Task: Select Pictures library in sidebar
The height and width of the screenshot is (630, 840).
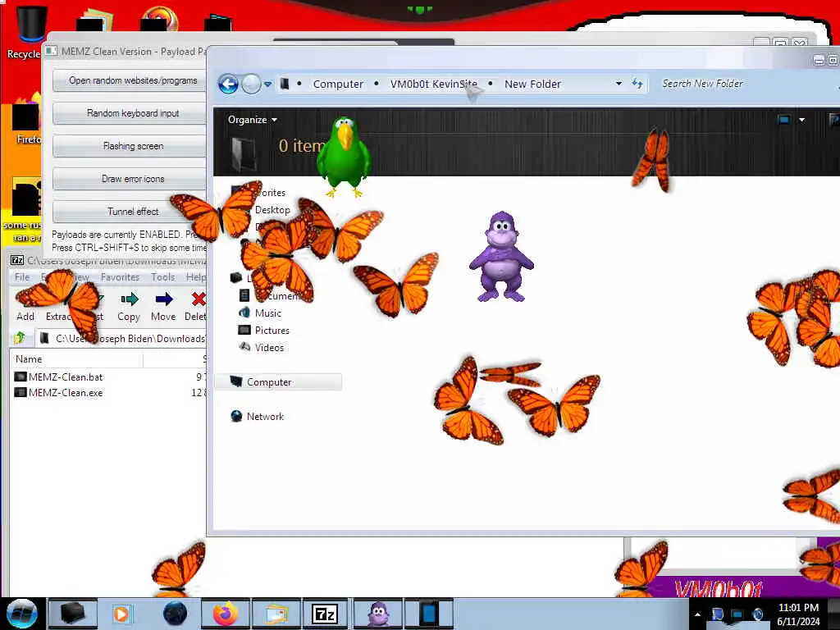Action: click(272, 331)
